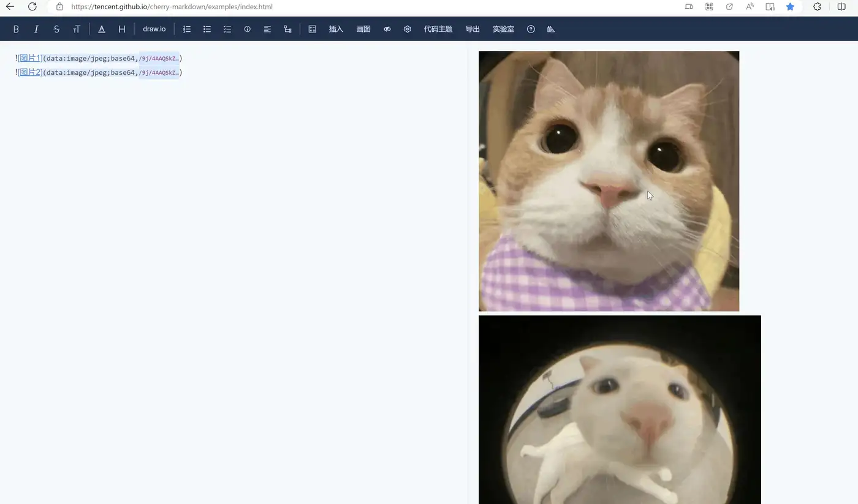Insert an unordered bullet list
This screenshot has width=858, height=504.
click(207, 29)
